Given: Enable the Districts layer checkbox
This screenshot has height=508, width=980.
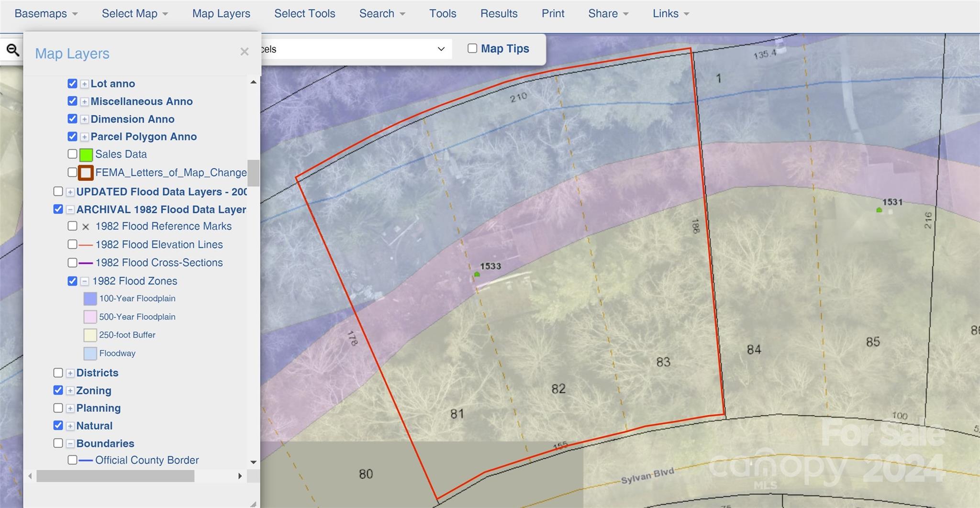Looking at the screenshot, I should 58,373.
